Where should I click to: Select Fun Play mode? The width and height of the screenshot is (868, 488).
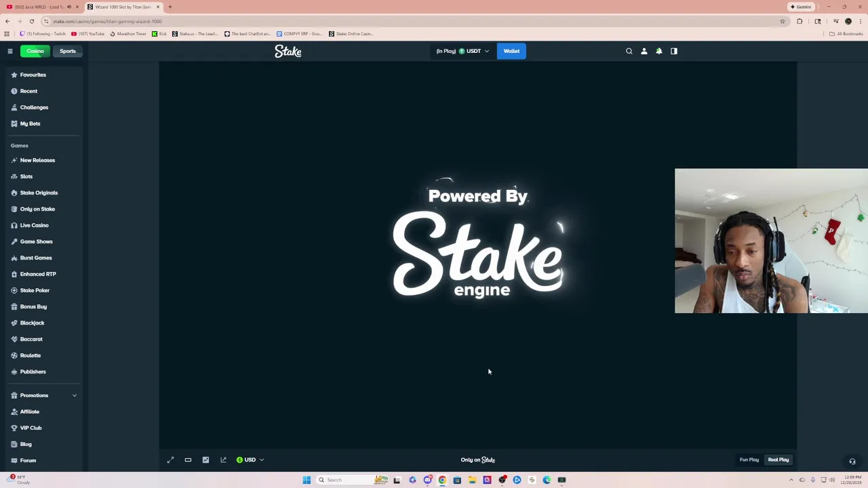click(749, 460)
